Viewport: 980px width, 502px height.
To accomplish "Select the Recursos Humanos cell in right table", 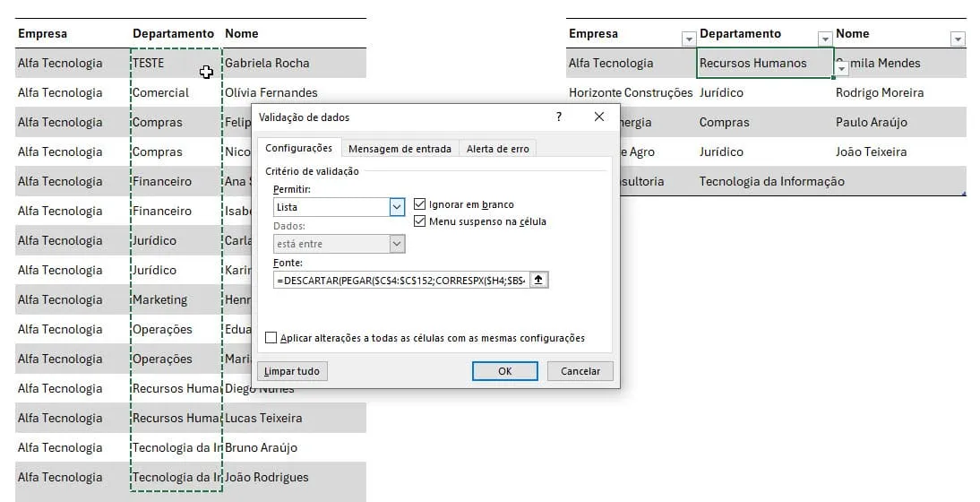I will click(765, 63).
